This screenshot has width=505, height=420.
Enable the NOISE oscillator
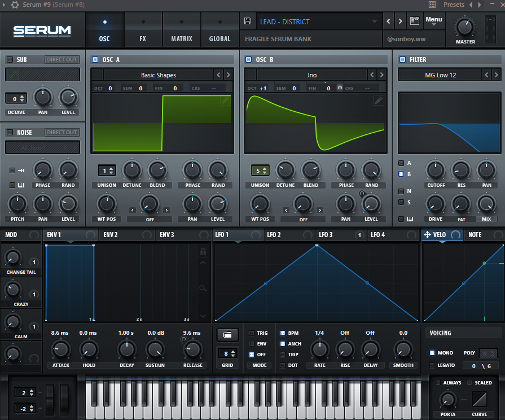pos(10,132)
